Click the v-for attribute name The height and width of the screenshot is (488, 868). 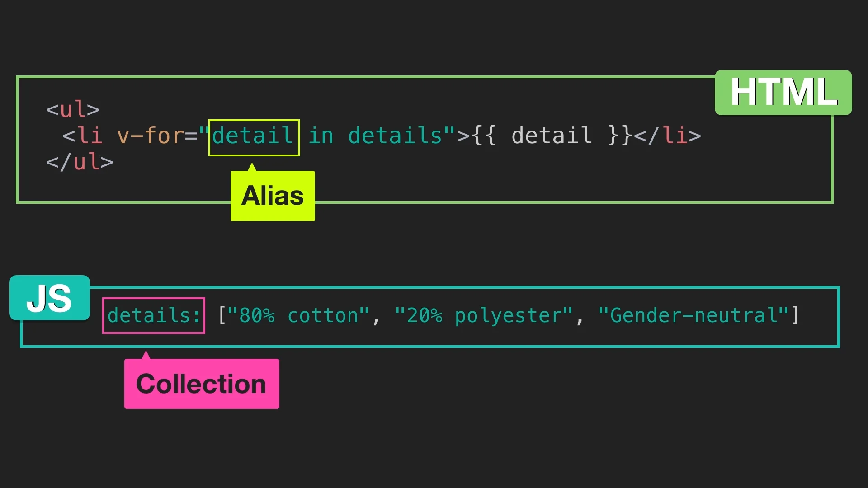pos(151,136)
